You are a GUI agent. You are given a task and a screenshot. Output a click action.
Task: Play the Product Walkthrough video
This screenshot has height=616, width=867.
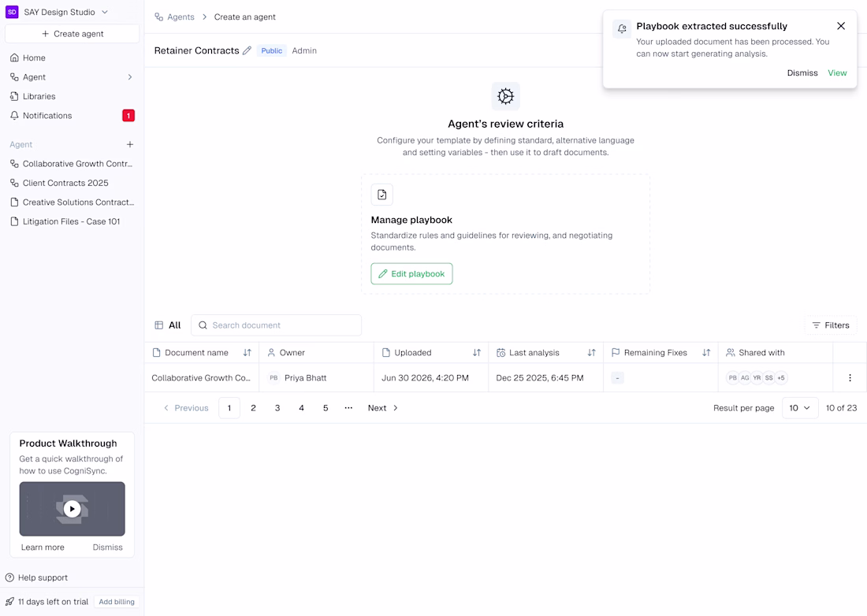[72, 509]
